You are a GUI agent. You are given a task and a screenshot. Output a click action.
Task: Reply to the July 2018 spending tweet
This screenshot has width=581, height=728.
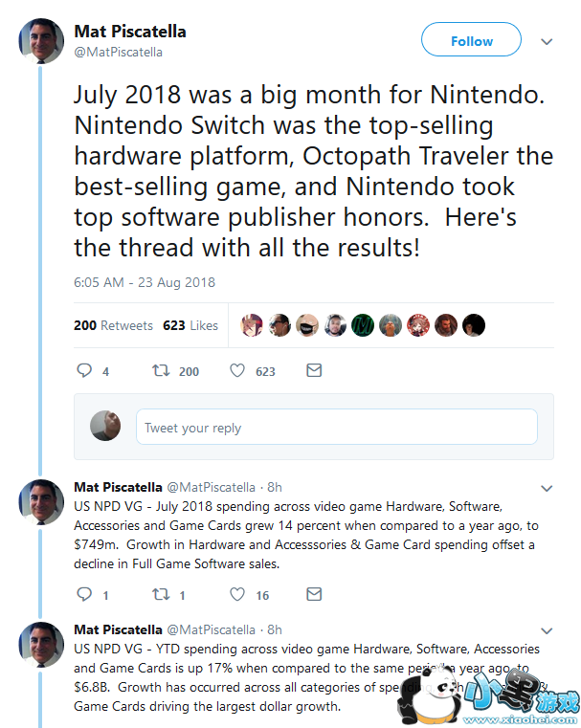[x=84, y=595]
